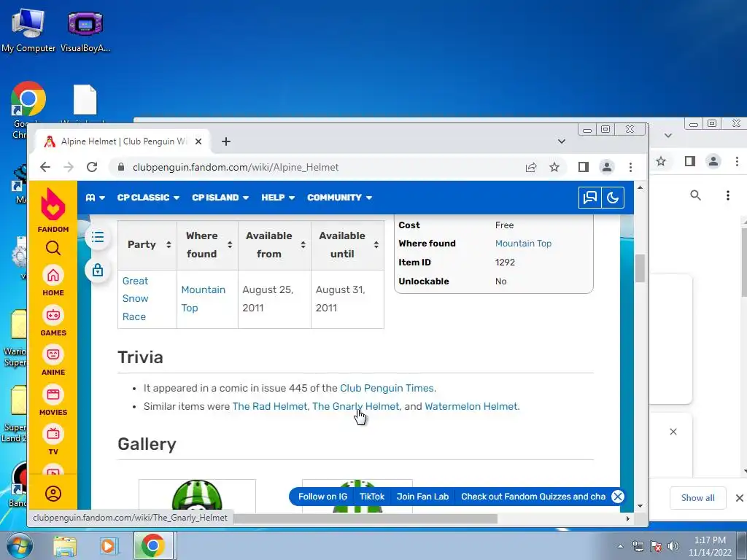The height and width of the screenshot is (560, 747).
Task: Open Mountain Top link in infobox
Action: (x=523, y=244)
